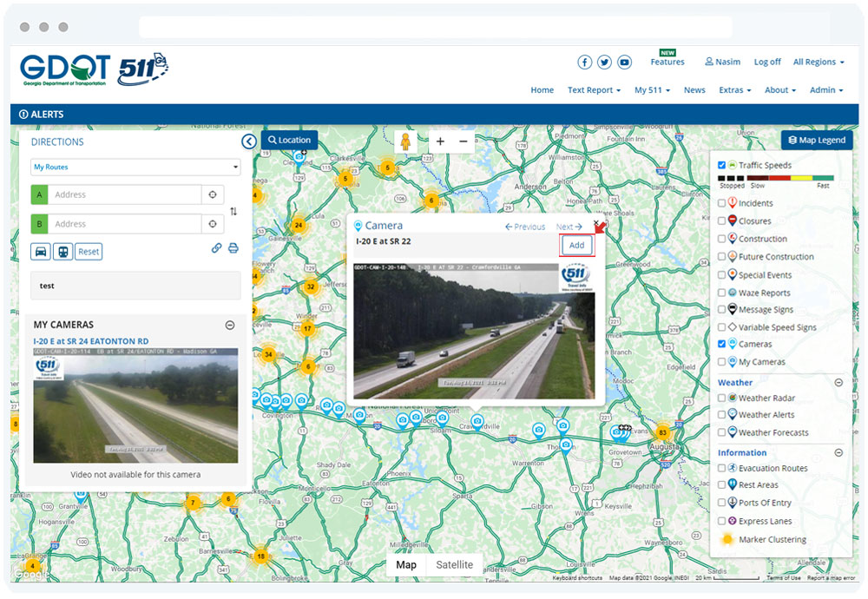Screen dimensions: 868x599
Task: Go to Home page
Action: [x=542, y=90]
